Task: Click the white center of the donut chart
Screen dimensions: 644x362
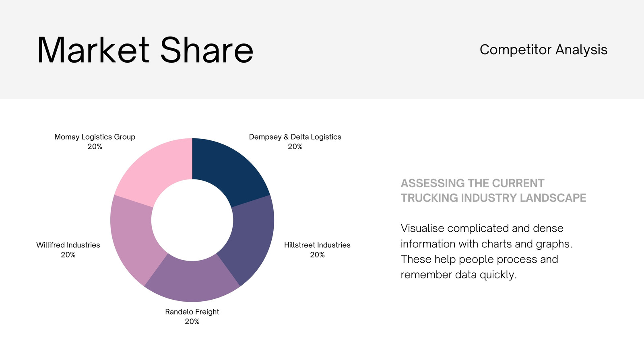Action: pyautogui.click(x=192, y=220)
